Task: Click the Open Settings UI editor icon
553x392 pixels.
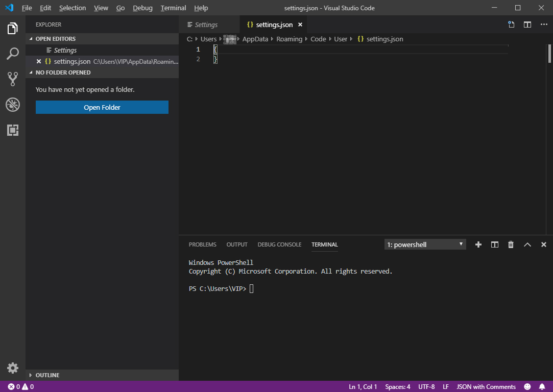Action: (511, 24)
